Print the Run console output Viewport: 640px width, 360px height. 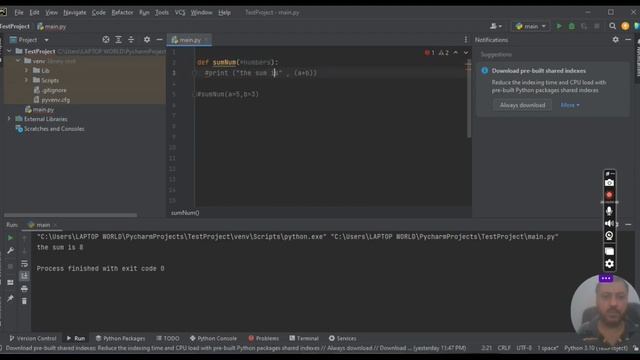click(x=24, y=289)
